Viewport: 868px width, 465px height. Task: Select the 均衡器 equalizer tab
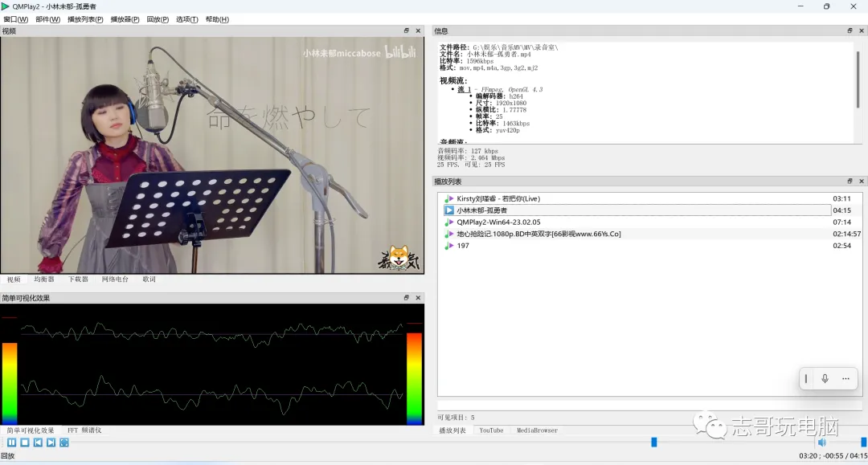tap(44, 279)
